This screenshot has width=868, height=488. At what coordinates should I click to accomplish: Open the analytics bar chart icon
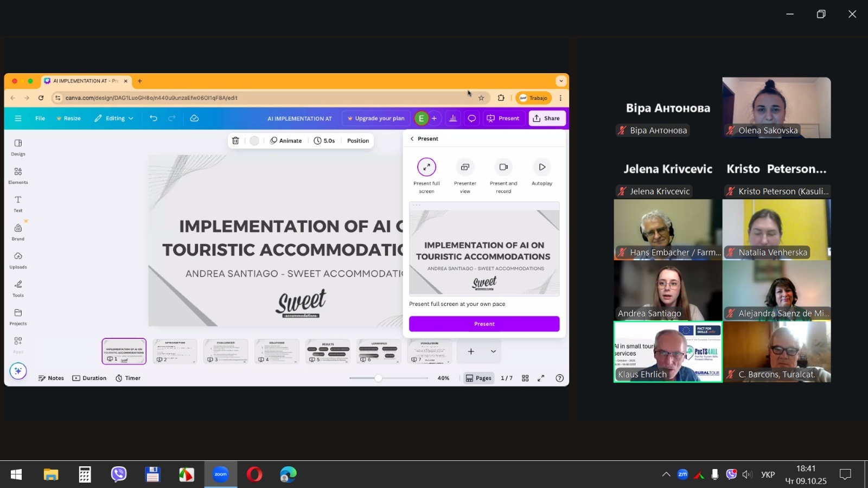coord(453,118)
